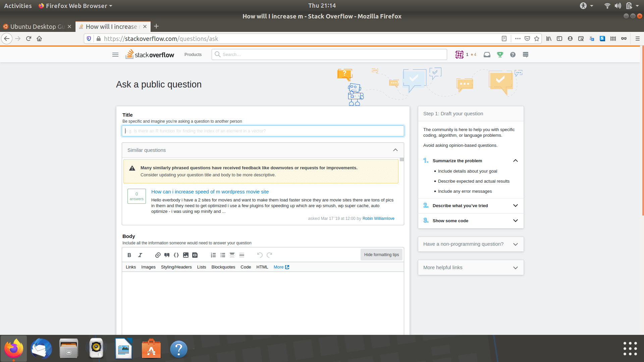The image size is (644, 362).
Task: Click the insert hyperlink icon
Action: click(158, 255)
